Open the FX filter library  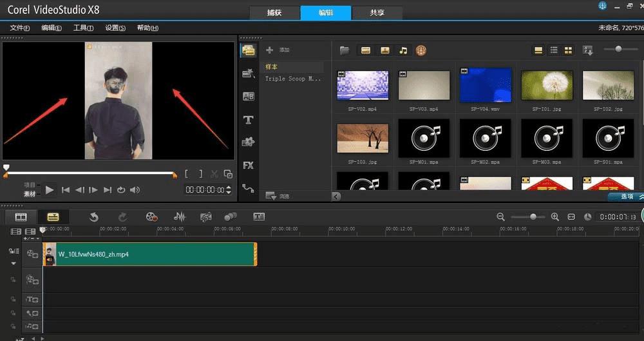248,165
